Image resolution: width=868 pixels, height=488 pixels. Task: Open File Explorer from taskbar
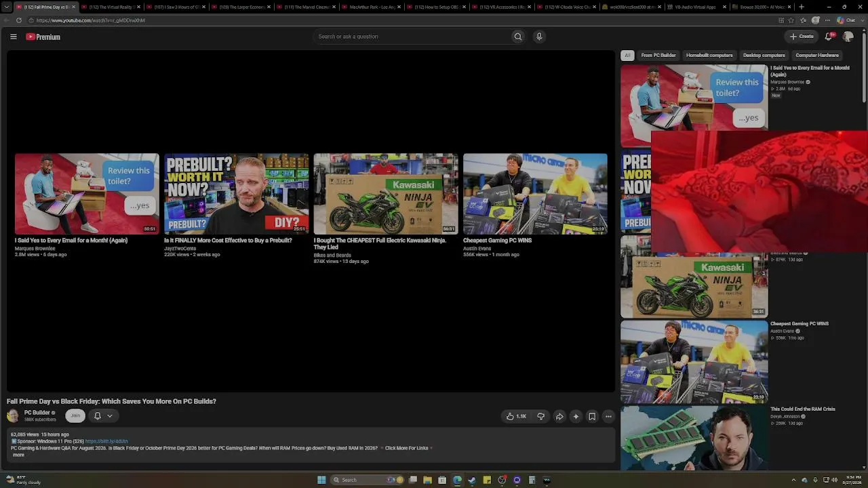427,480
